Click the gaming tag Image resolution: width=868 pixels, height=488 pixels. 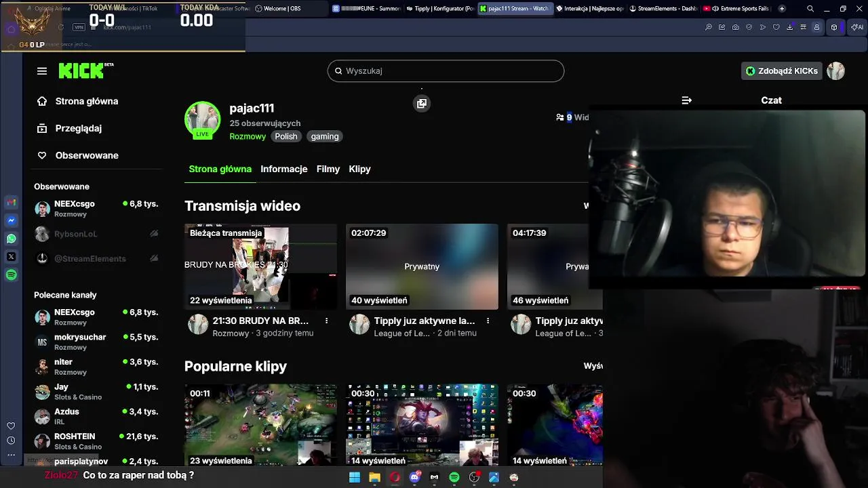pos(325,136)
